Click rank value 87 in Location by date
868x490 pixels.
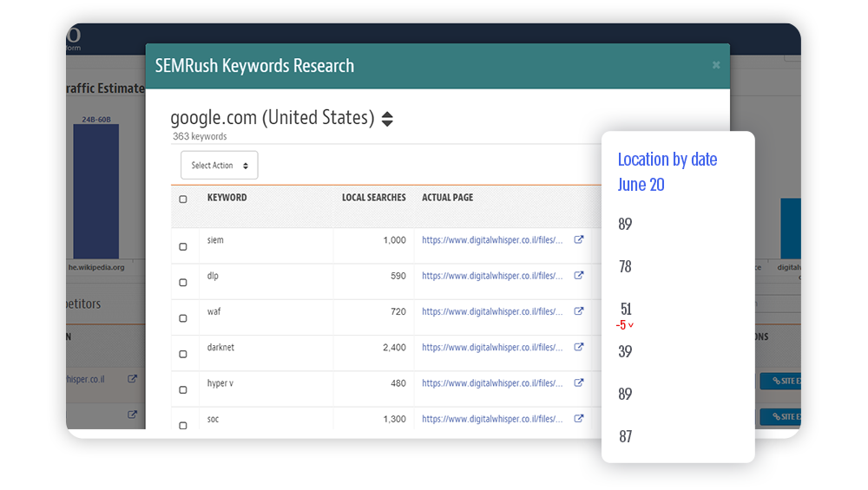tap(625, 436)
